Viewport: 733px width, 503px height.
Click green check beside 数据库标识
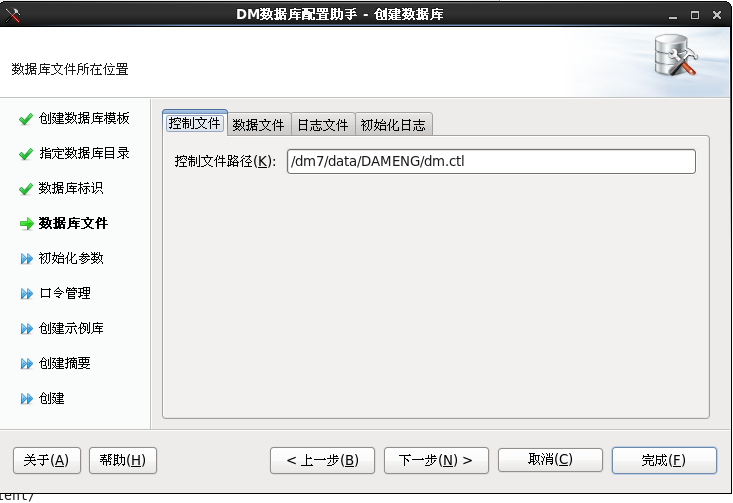pyautogui.click(x=26, y=189)
